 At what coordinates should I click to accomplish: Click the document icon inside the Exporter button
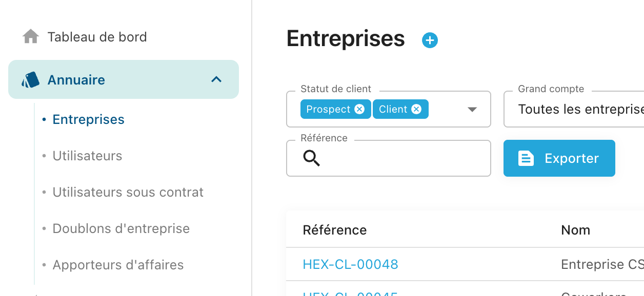click(x=526, y=158)
